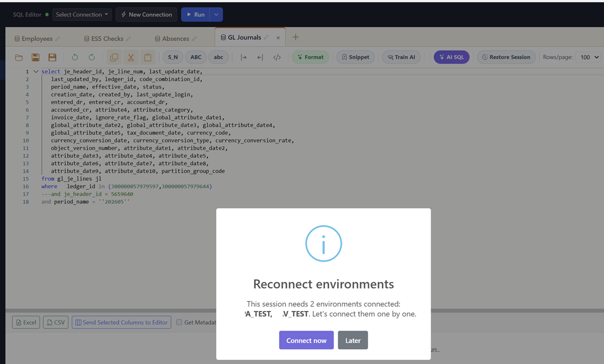Screen dimensions: 604x364
Task: Export results to Excel
Action: [x=26, y=322]
